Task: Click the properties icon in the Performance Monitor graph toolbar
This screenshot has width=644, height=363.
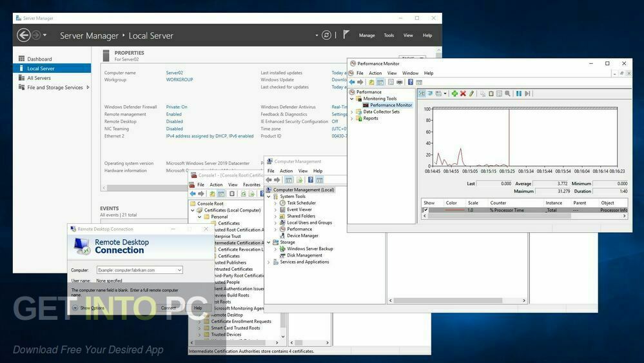Action: click(499, 93)
